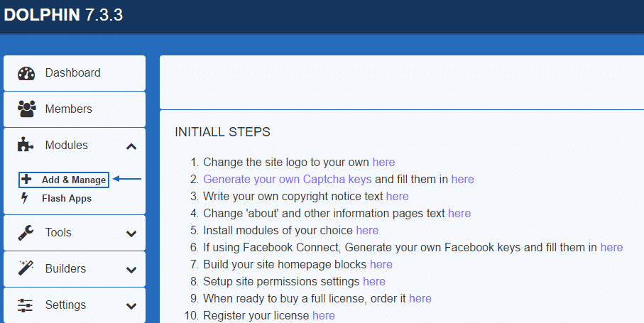Click the DOLPHIN 7.3.3 header title
644x323 pixels.
click(x=63, y=15)
